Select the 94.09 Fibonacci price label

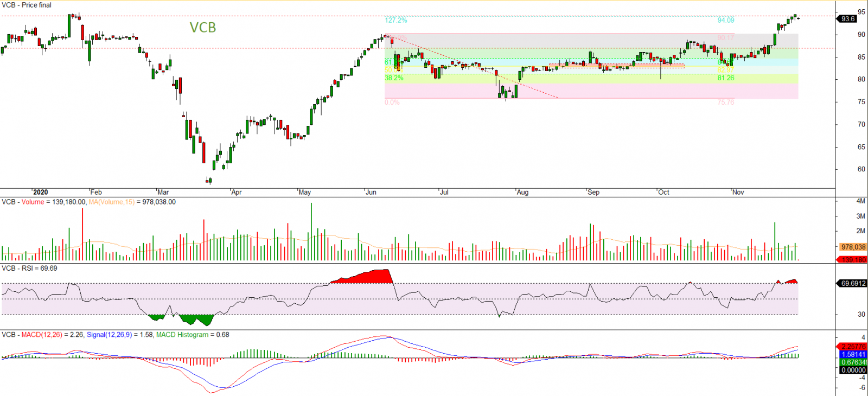[x=726, y=20]
